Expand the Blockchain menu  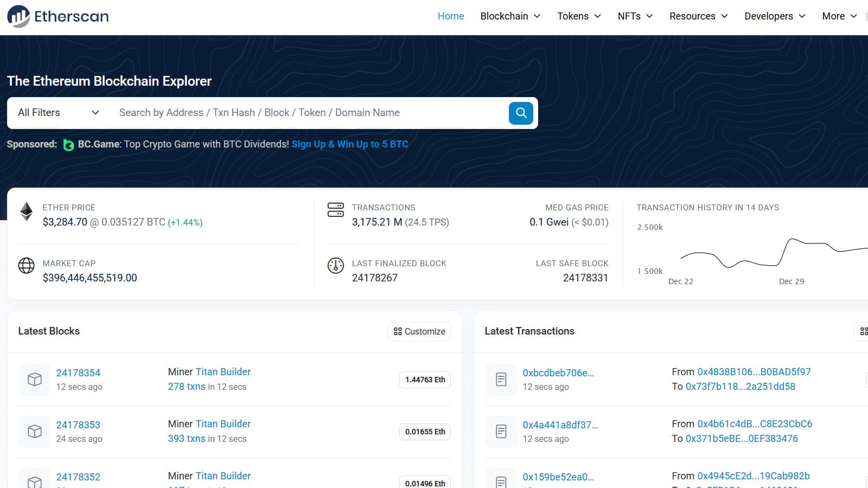coord(510,16)
